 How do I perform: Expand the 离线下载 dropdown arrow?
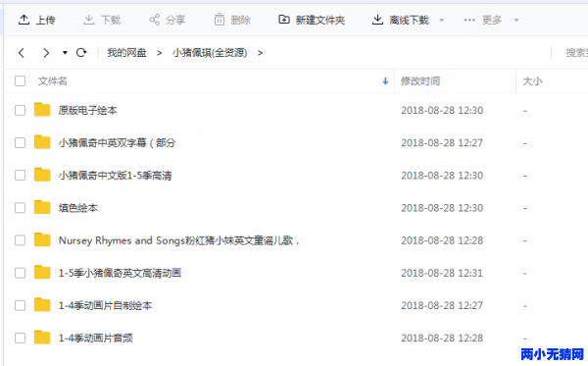click(441, 21)
